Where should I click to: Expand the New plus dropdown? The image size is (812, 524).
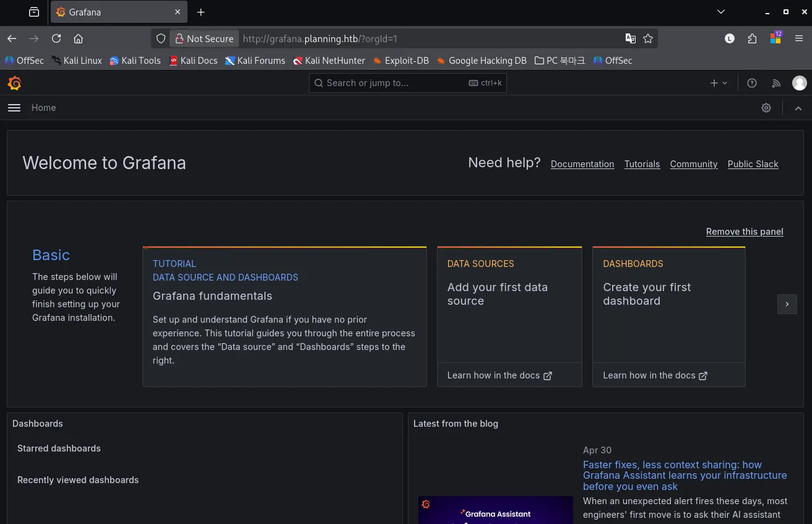pyautogui.click(x=719, y=83)
